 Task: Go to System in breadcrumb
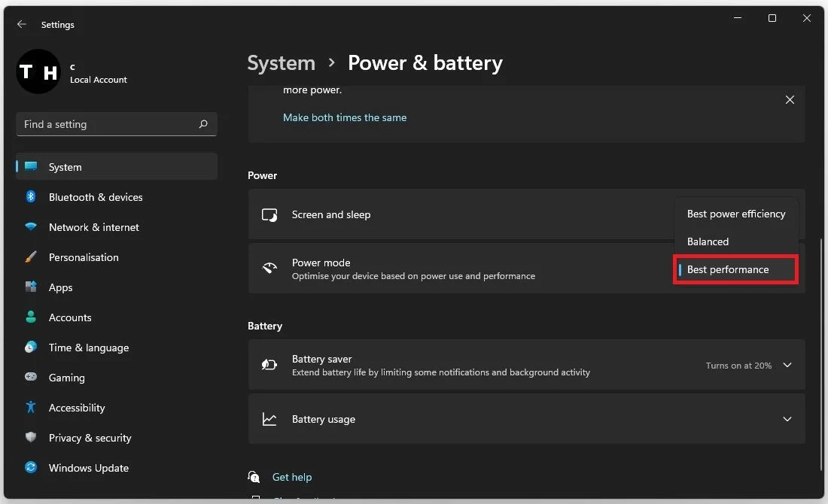point(282,63)
